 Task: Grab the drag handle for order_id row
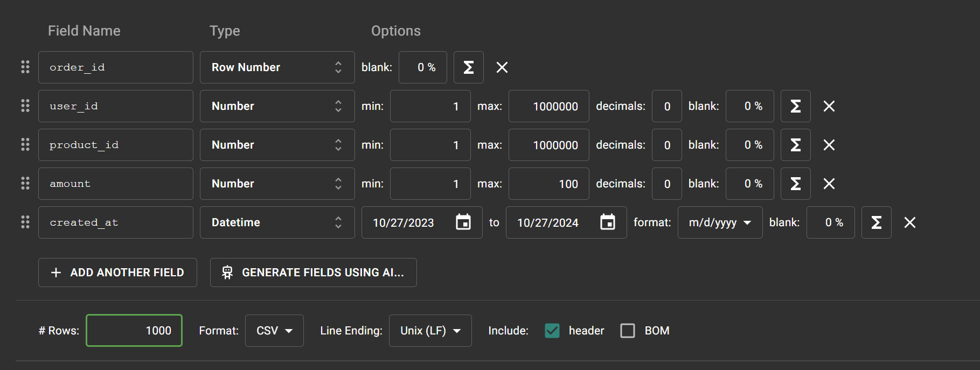point(25,67)
